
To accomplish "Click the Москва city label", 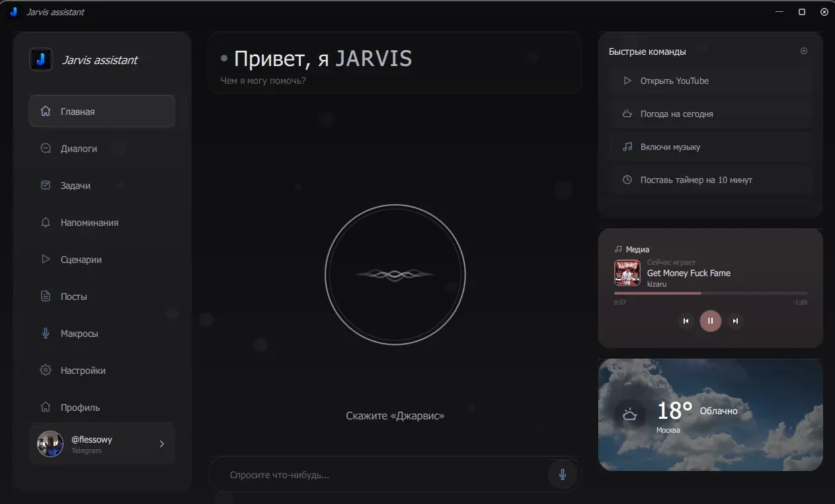I will (x=668, y=430).
